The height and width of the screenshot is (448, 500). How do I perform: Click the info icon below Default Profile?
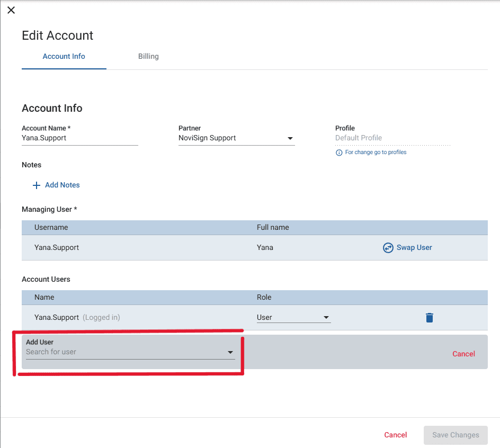point(338,153)
